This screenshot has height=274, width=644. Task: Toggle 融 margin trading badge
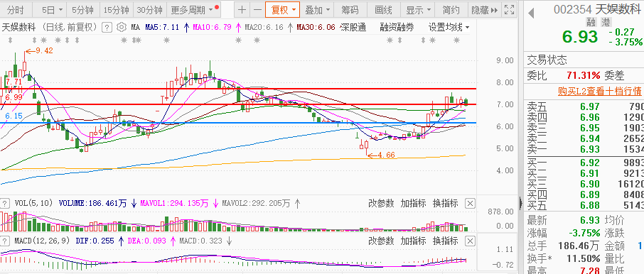coord(591,22)
